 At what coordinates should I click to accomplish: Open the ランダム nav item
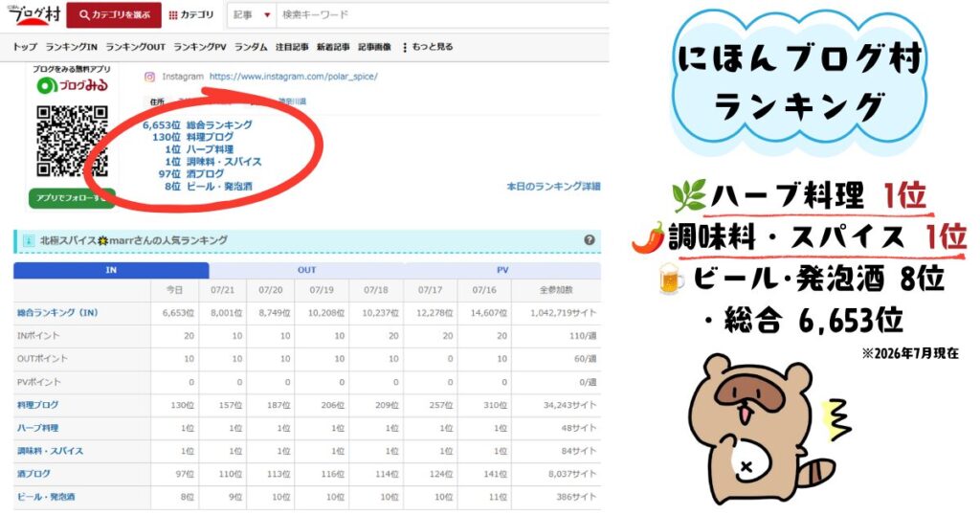pyautogui.click(x=251, y=47)
